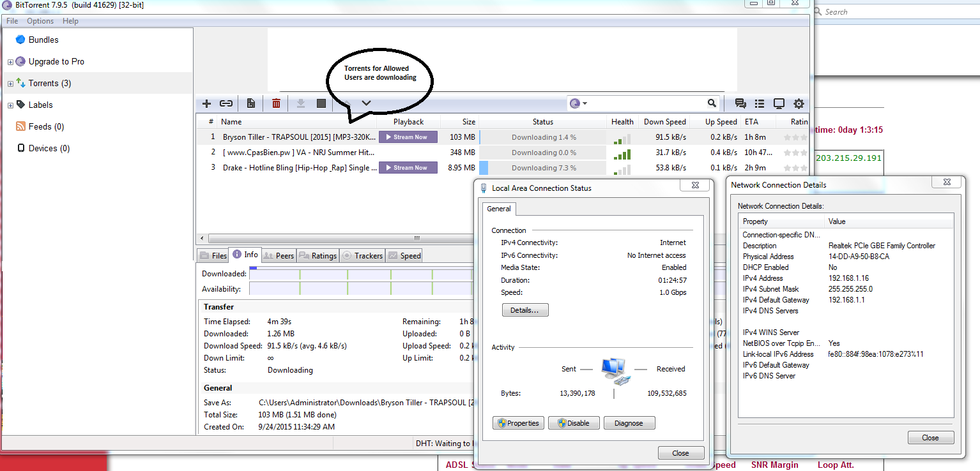Click health bars icon for Bryson Tiller torrent
The image size is (980, 471).
pos(622,138)
